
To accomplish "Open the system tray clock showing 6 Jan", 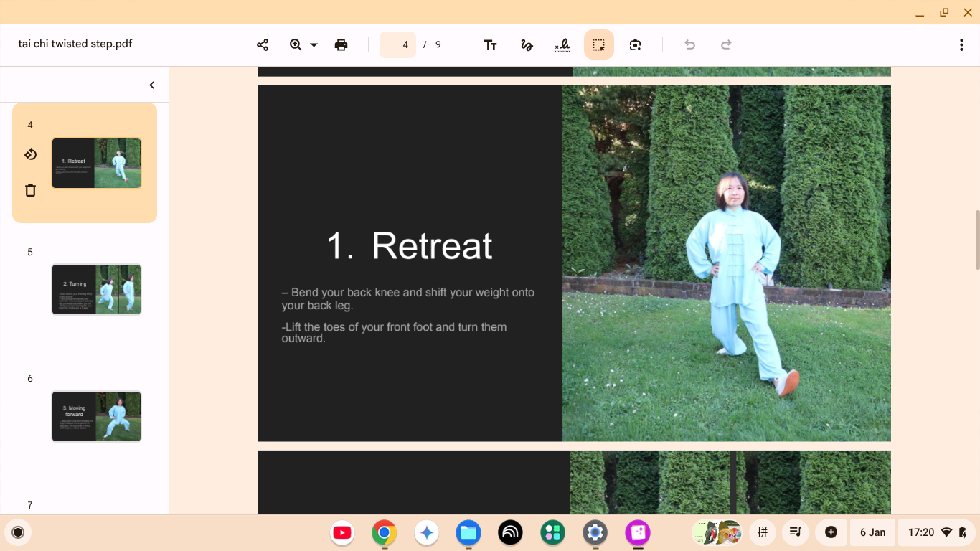I will pos(872,532).
